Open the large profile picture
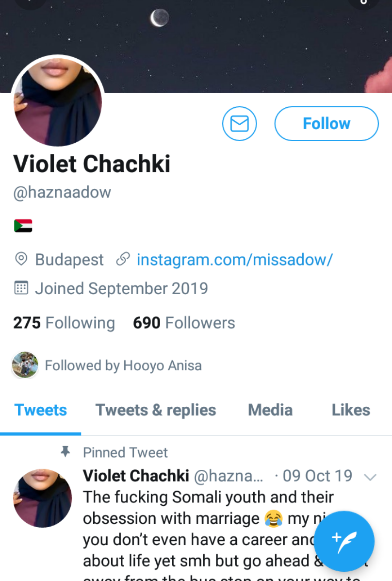Image resolution: width=392 pixels, height=581 pixels. point(57,102)
